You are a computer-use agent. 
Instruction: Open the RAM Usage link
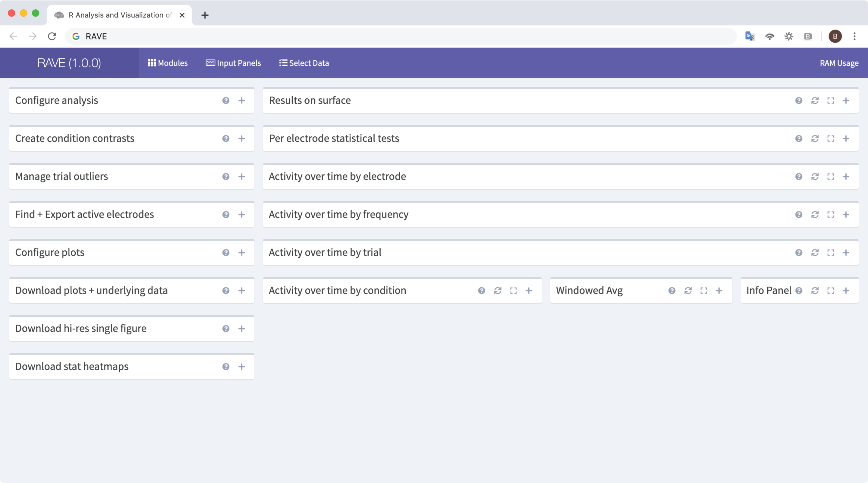pos(839,63)
